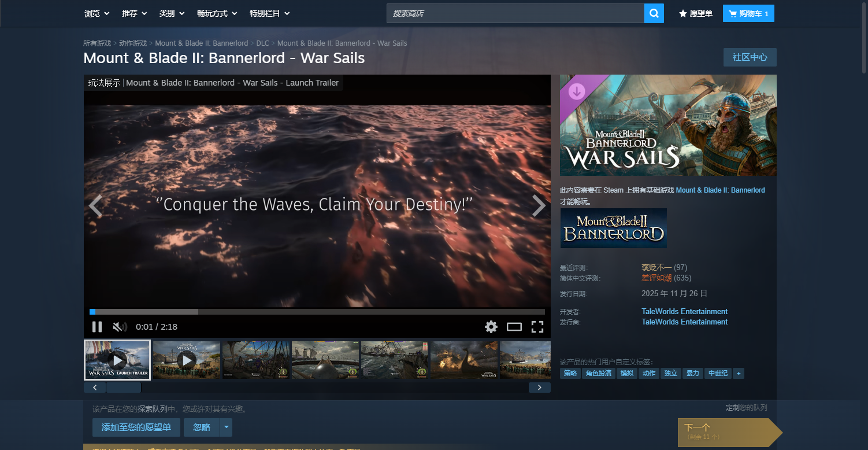Open the 畅玩方式 dropdown menu
868x450 pixels.
217,13
